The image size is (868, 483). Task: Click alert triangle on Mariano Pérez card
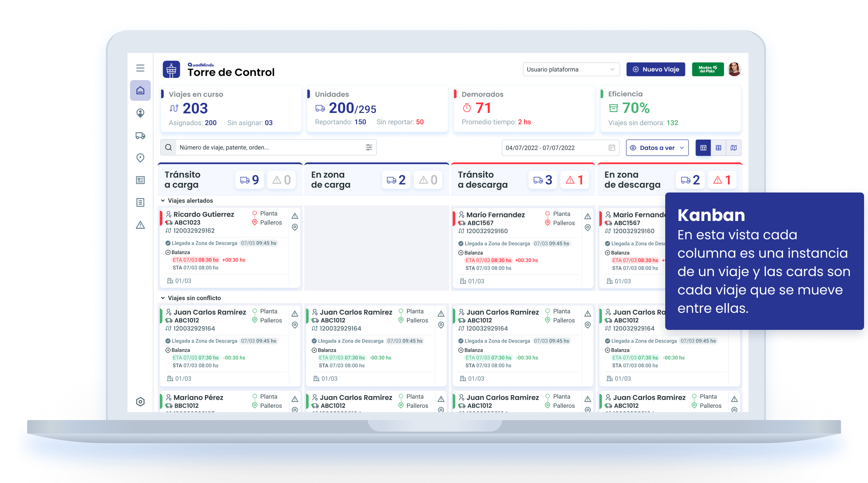pos(295,399)
